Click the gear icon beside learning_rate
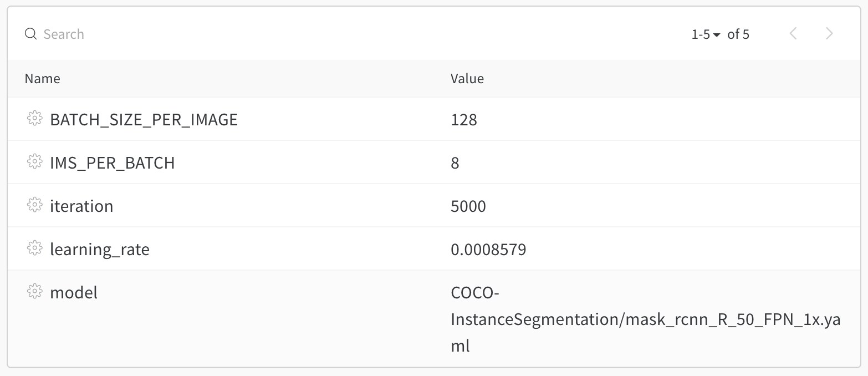Screen dimensions: 868x376 [34, 248]
